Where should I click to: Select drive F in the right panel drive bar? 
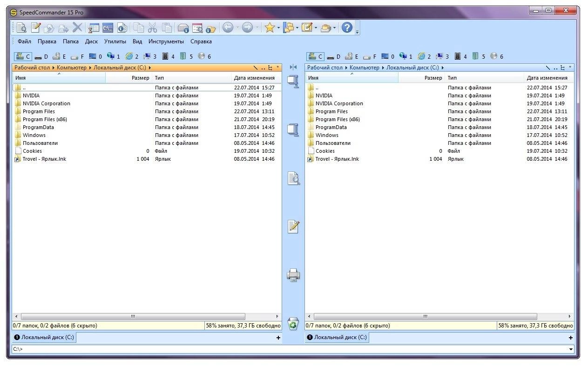370,56
